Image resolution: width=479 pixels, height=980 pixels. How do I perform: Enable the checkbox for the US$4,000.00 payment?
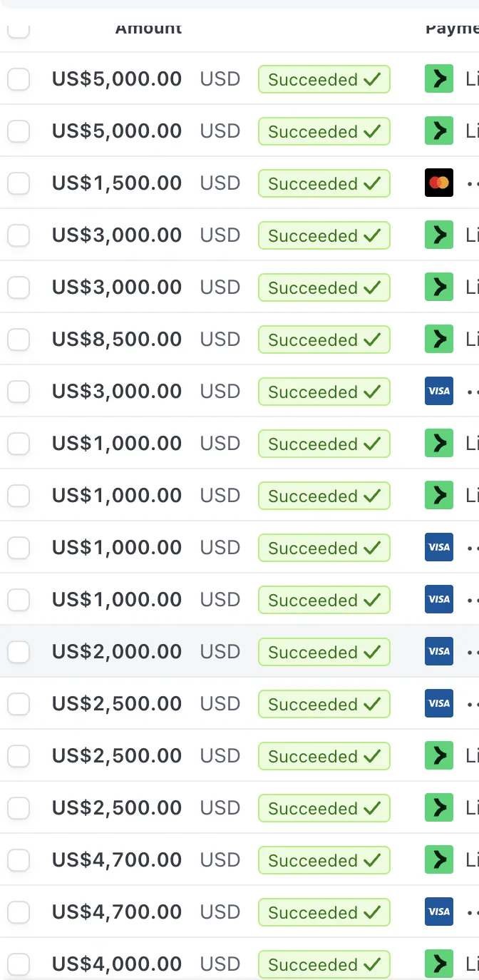coord(19,964)
